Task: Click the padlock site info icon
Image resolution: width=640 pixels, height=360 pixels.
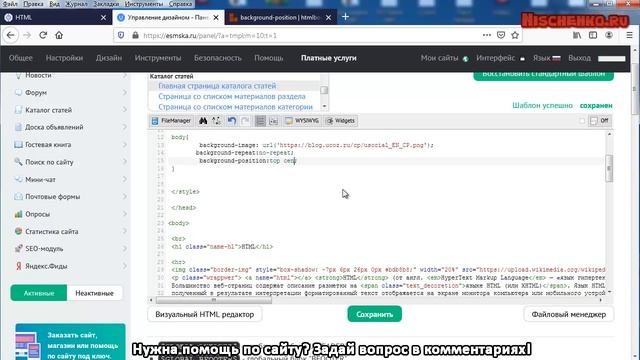Action: coord(135,36)
